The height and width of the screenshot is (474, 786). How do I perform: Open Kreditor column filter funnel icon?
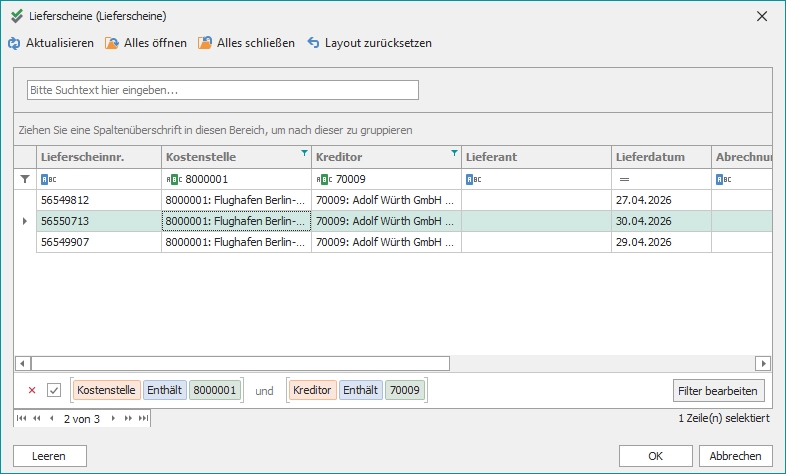pos(454,153)
